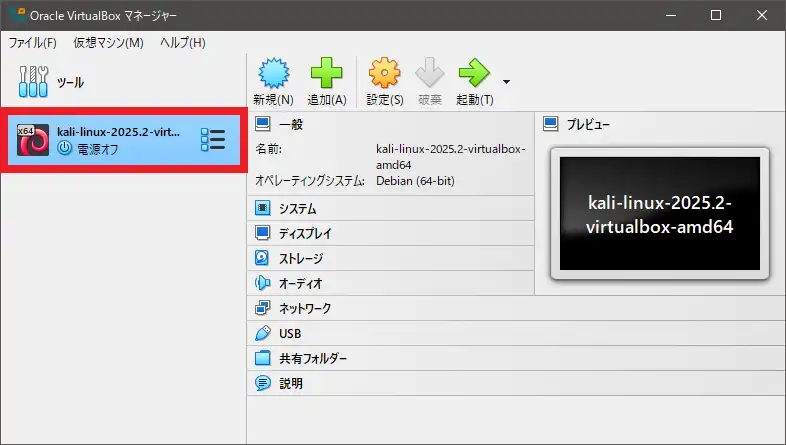
Task: Open the ネットワーク section heading
Action: pos(305,308)
